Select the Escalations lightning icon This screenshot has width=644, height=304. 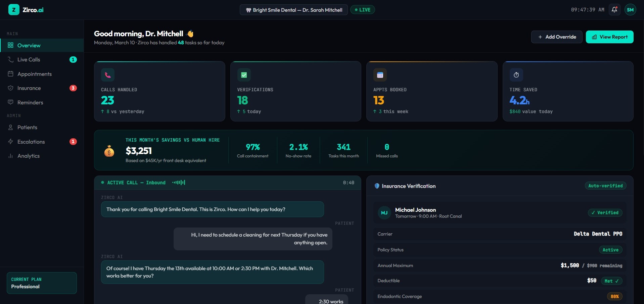point(10,142)
